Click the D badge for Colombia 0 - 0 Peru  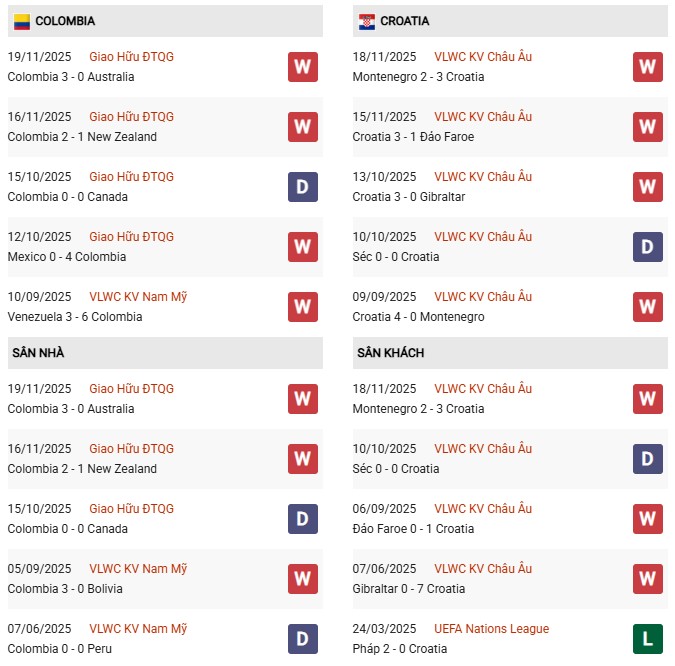pyautogui.click(x=303, y=639)
